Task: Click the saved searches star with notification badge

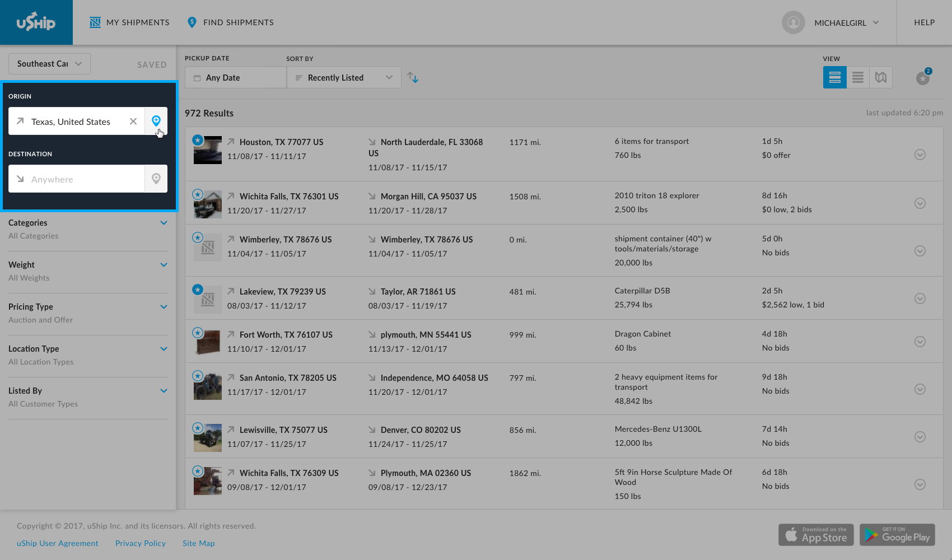Action: pyautogui.click(x=922, y=78)
